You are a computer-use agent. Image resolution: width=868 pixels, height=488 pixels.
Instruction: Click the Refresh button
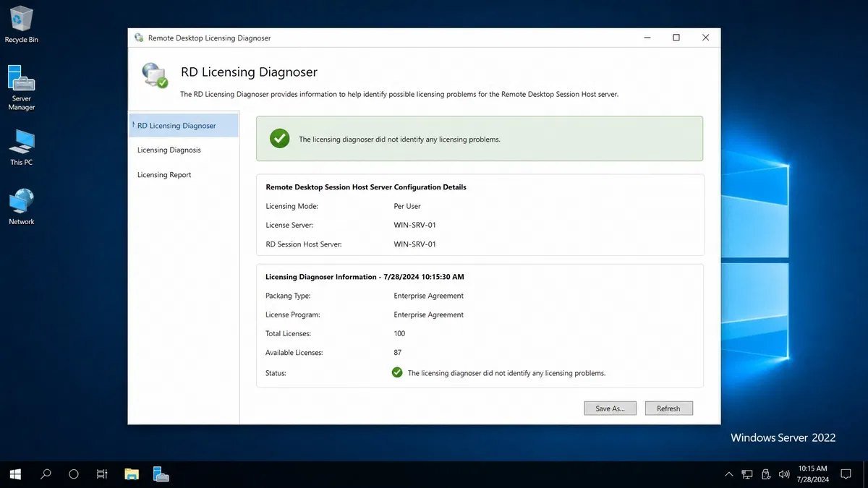(668, 408)
